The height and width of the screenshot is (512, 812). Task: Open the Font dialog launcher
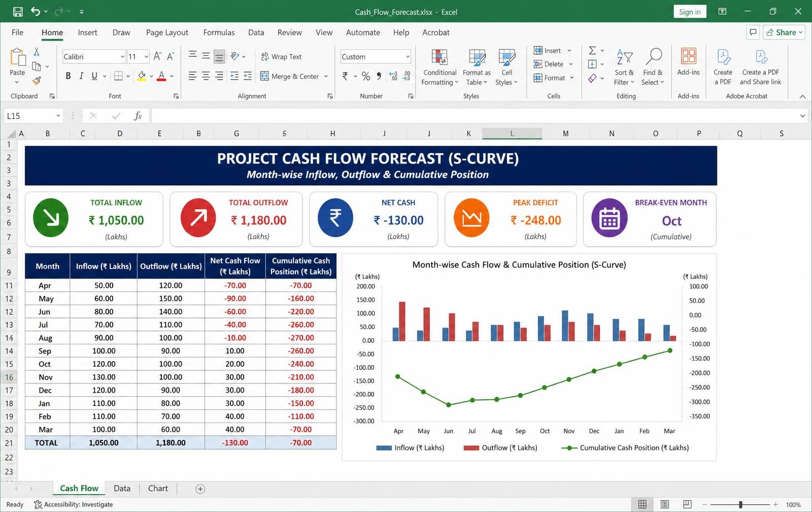click(176, 96)
